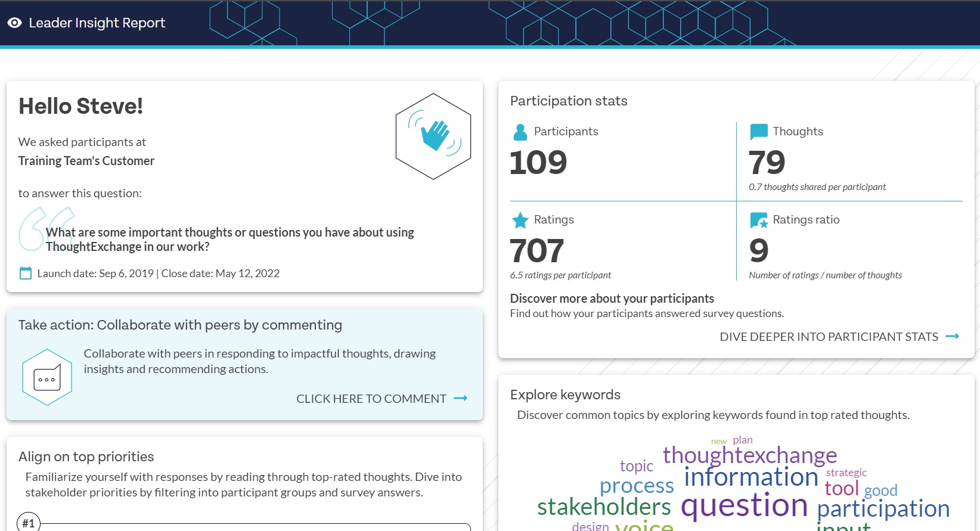Click the arrow after CLICK HERE TO COMMENT
The image size is (980, 531).
pyautogui.click(x=461, y=398)
